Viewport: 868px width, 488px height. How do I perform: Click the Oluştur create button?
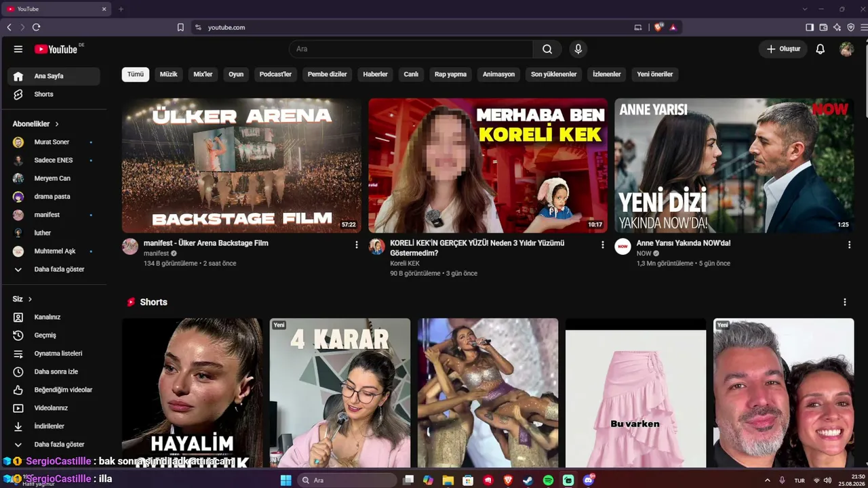pos(783,49)
